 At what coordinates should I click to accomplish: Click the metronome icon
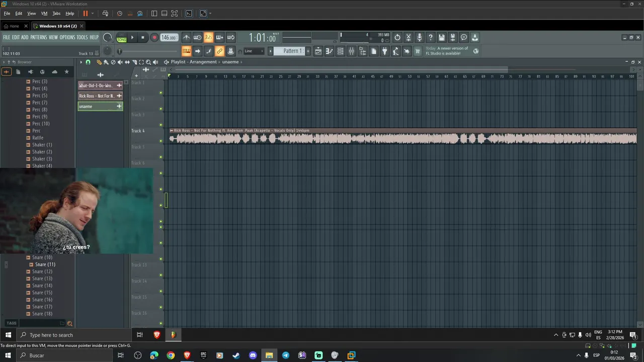click(186, 37)
